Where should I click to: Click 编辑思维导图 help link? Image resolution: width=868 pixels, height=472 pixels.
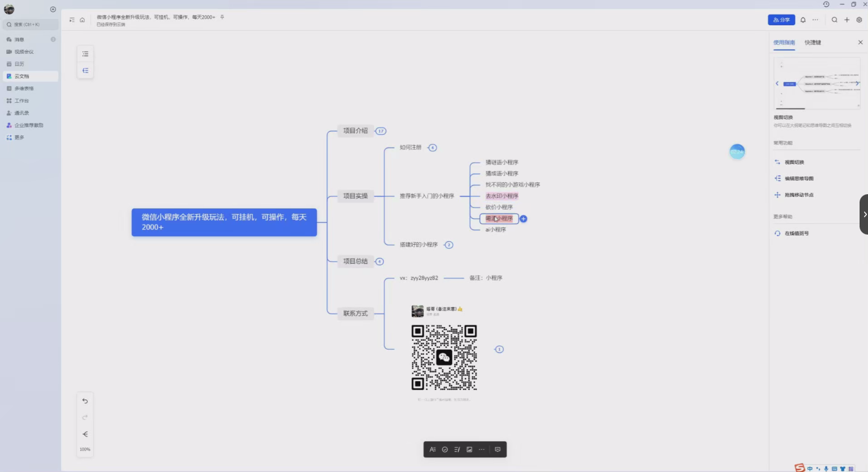coord(799,178)
